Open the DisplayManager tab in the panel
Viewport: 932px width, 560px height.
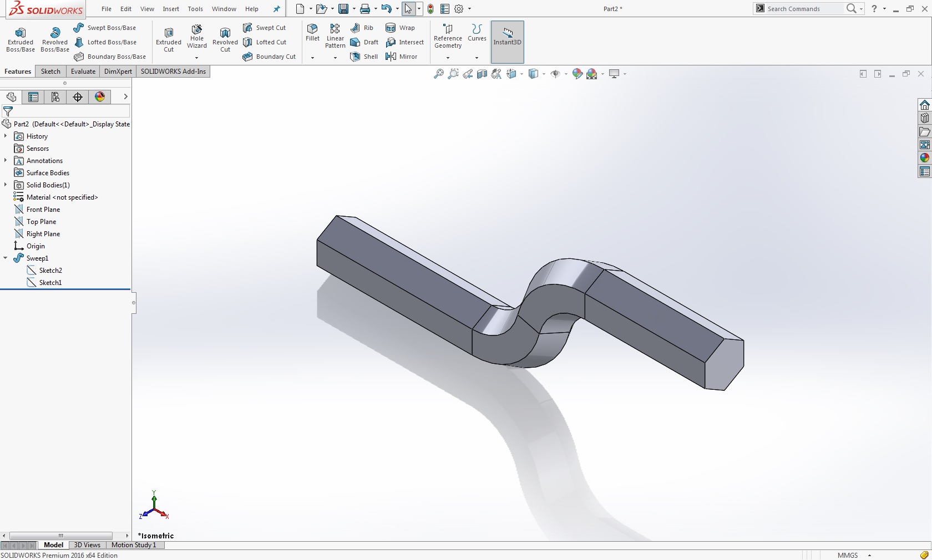click(x=100, y=97)
